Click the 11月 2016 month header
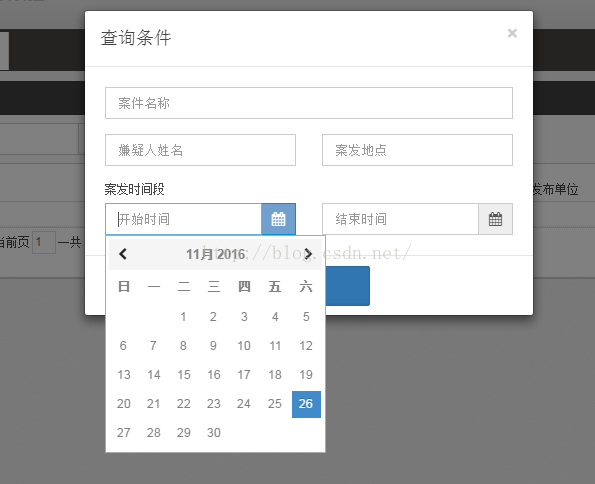The width and height of the screenshot is (595, 484). [x=215, y=254]
